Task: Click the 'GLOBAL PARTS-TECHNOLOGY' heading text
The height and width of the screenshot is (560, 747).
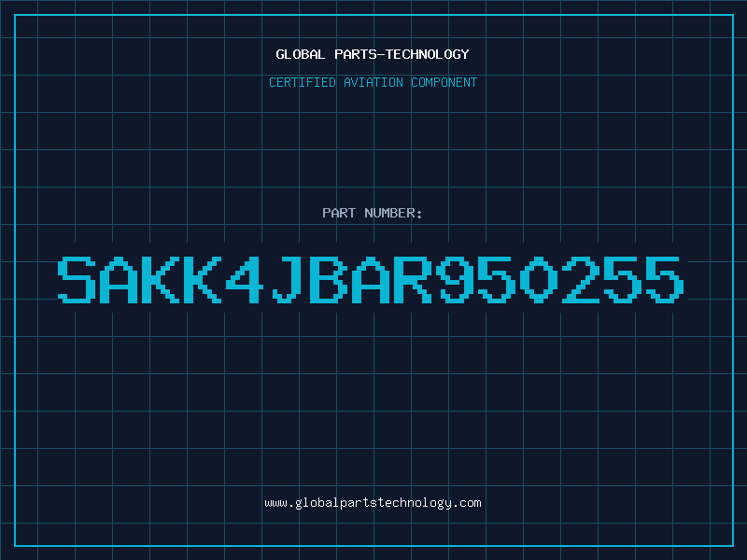Action: [x=373, y=54]
